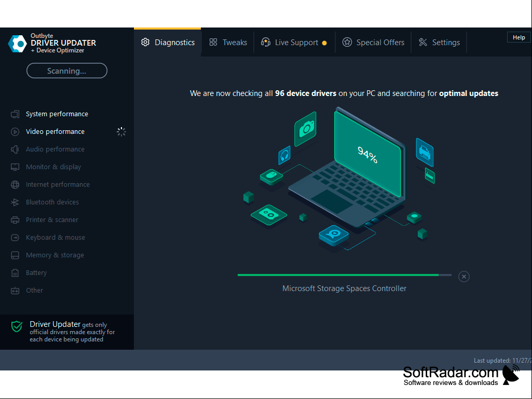Click the Video performance play icon
Screen dimensions: 532x399
(x=15, y=132)
